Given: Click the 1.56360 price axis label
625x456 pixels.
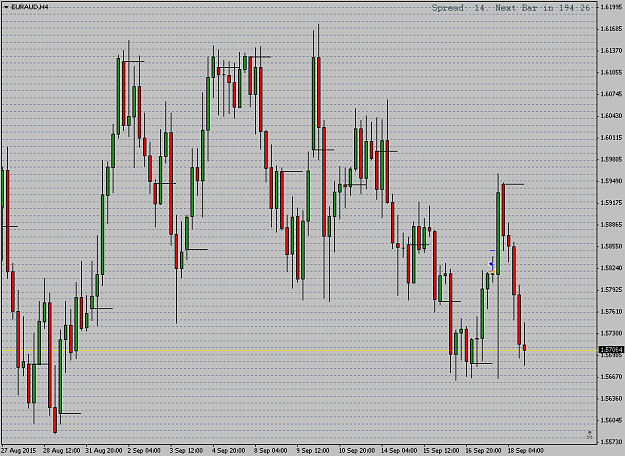Looking at the screenshot, I should pos(611,399).
